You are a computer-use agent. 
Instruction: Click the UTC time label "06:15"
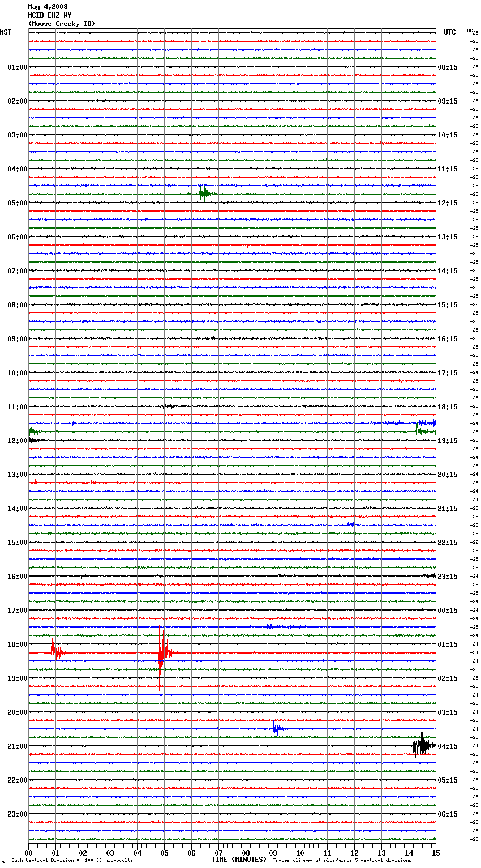(x=448, y=814)
